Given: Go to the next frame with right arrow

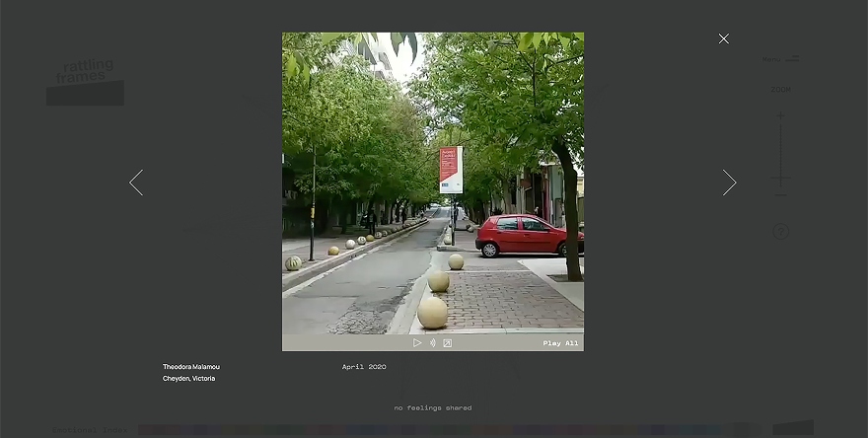Looking at the screenshot, I should [x=729, y=182].
